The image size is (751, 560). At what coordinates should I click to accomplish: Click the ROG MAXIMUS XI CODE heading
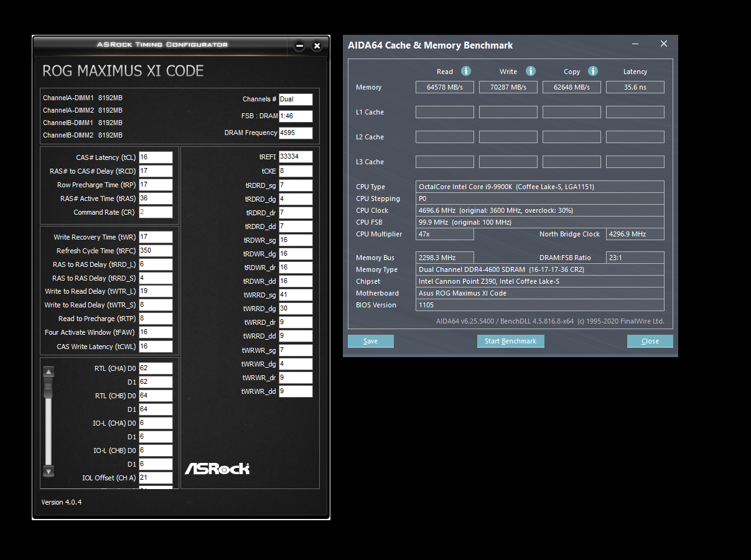pyautogui.click(x=123, y=71)
